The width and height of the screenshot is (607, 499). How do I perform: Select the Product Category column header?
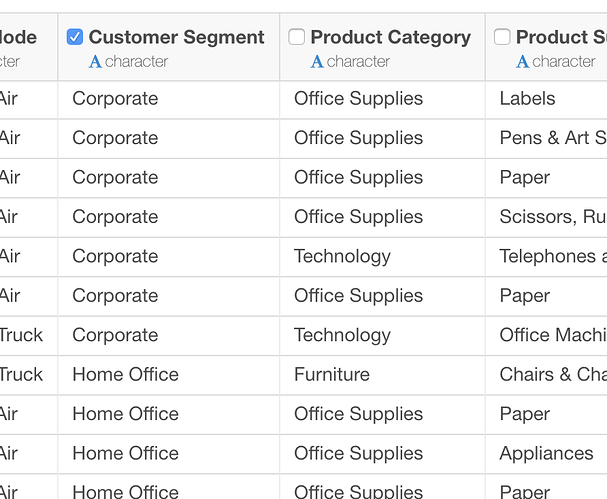pyautogui.click(x=382, y=47)
